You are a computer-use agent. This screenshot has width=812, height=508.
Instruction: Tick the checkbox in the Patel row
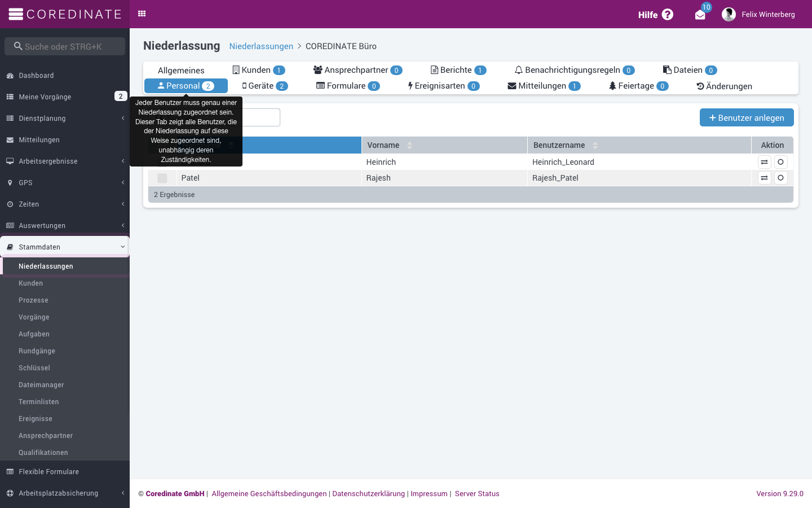[x=162, y=178]
